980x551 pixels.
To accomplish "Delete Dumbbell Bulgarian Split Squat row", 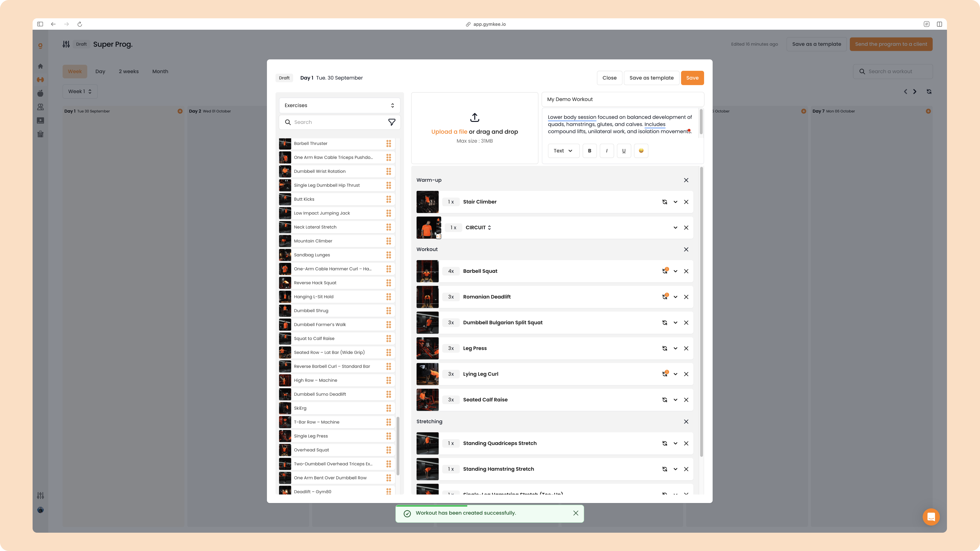I will point(686,323).
